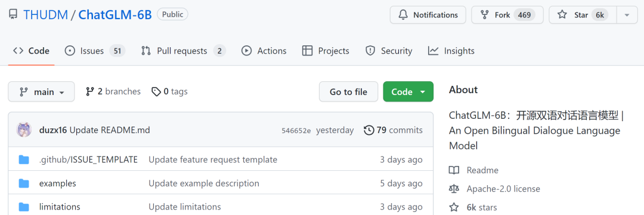
Task: Expand the Star lists dropdown arrow
Action: point(627,15)
